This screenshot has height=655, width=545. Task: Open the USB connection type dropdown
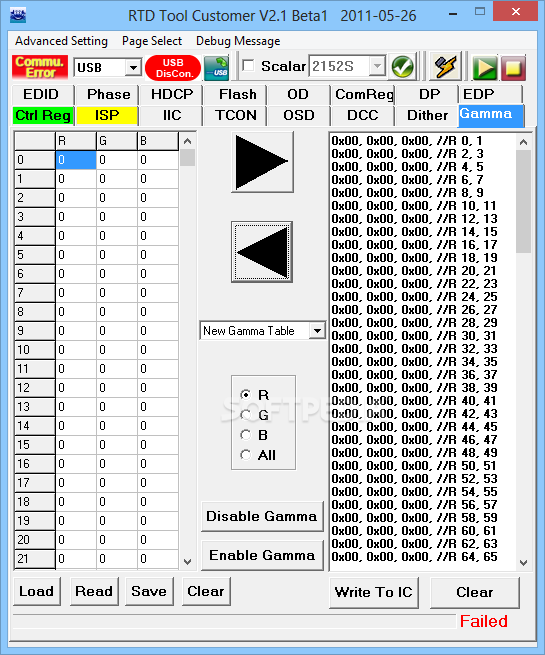[x=133, y=67]
